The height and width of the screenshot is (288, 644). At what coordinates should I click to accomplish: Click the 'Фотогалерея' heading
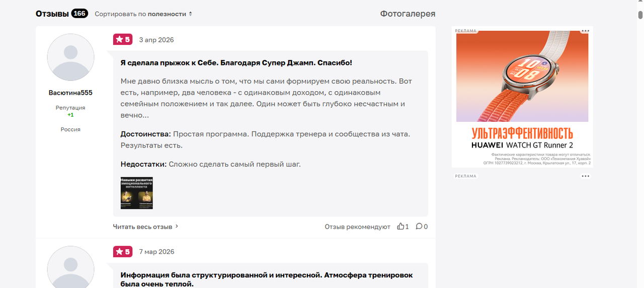tap(408, 14)
